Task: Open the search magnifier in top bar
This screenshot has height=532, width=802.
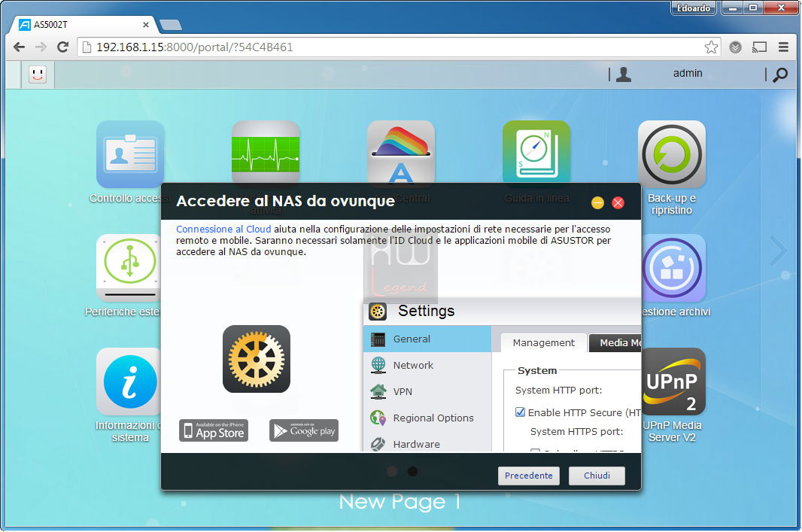Action: [780, 74]
